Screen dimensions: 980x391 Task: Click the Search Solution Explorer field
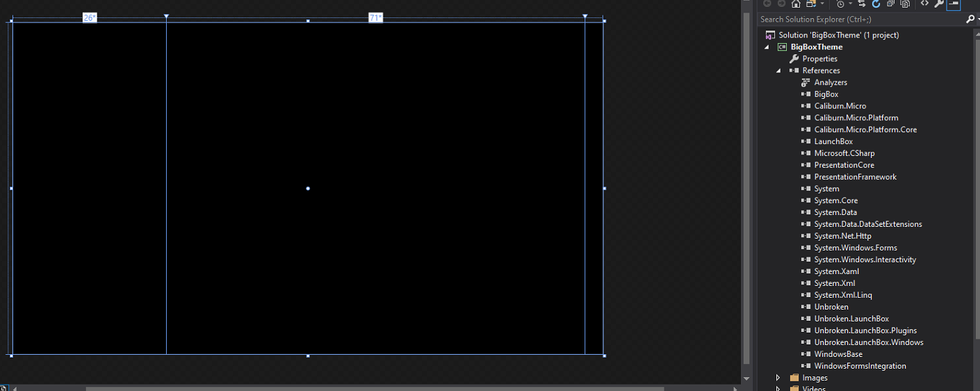tap(862, 19)
